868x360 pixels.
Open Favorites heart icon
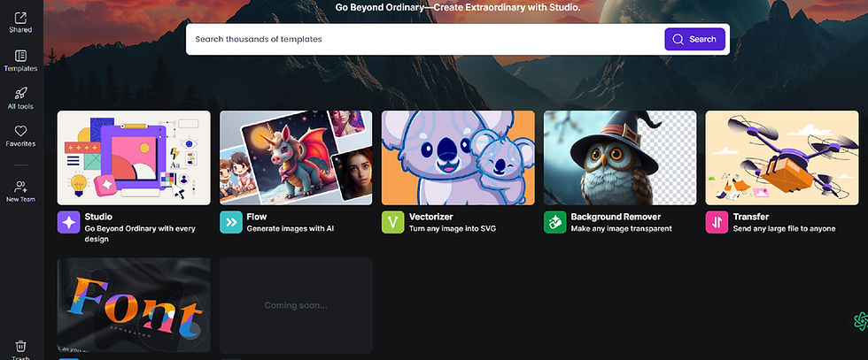point(20,131)
